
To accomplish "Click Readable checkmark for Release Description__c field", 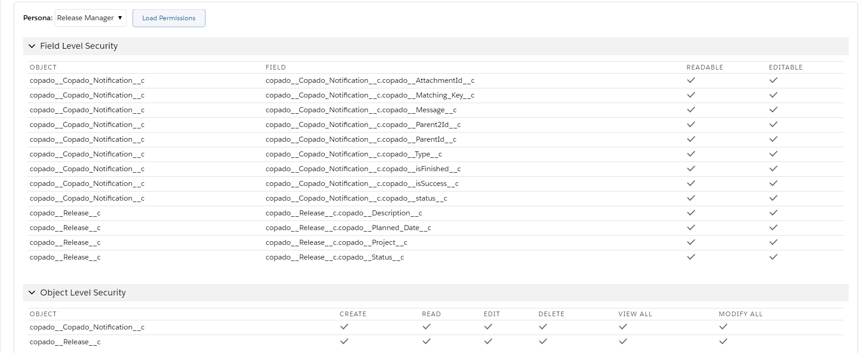I will 691,213.
